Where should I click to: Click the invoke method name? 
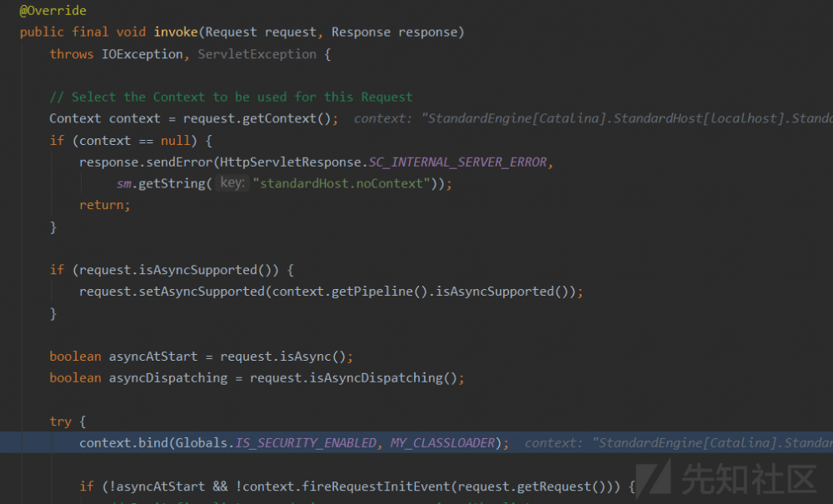(x=176, y=32)
